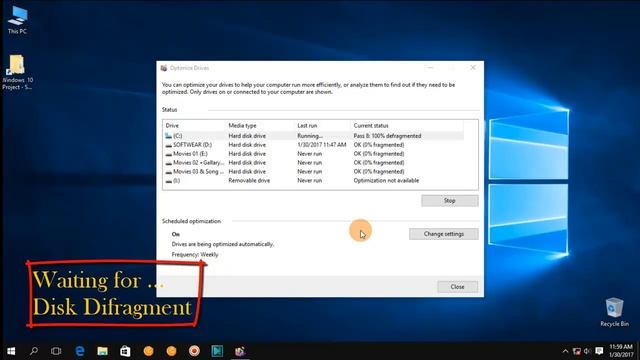Click the SOFTWEAR (D:) drive icon
This screenshot has height=360, width=640.
169,145
